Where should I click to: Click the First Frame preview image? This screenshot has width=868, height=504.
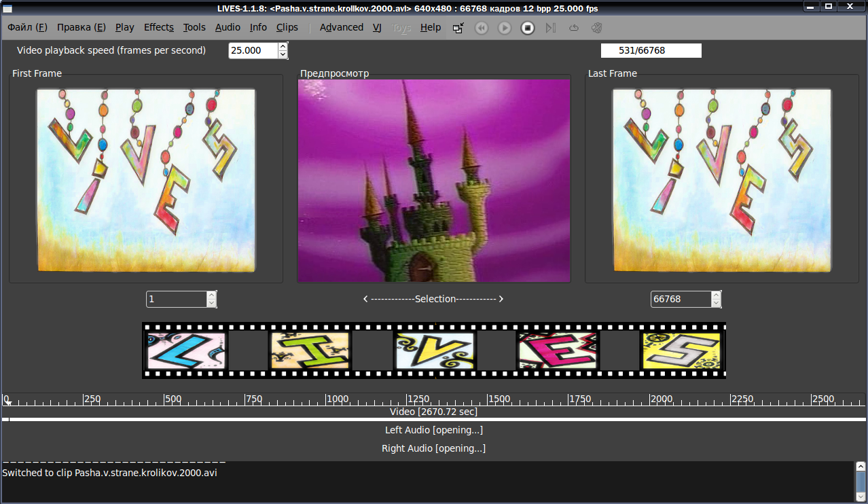(146, 180)
